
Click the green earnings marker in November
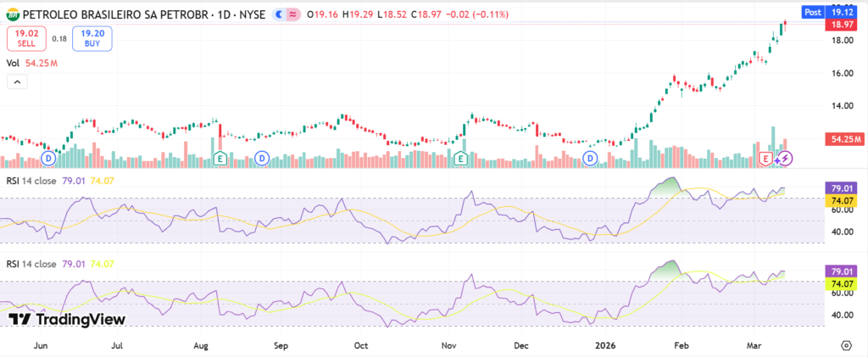tap(461, 159)
